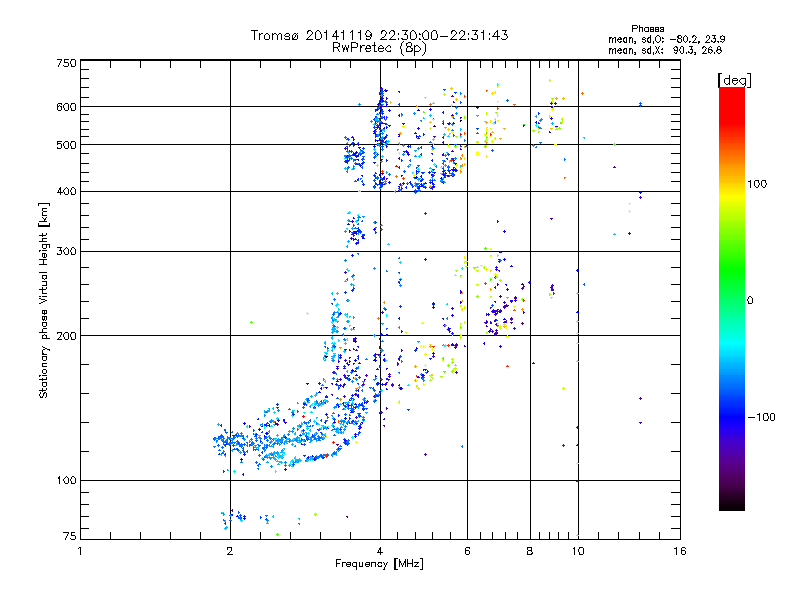Click the 'RwPretec (8p)' subtitle

[x=379, y=48]
